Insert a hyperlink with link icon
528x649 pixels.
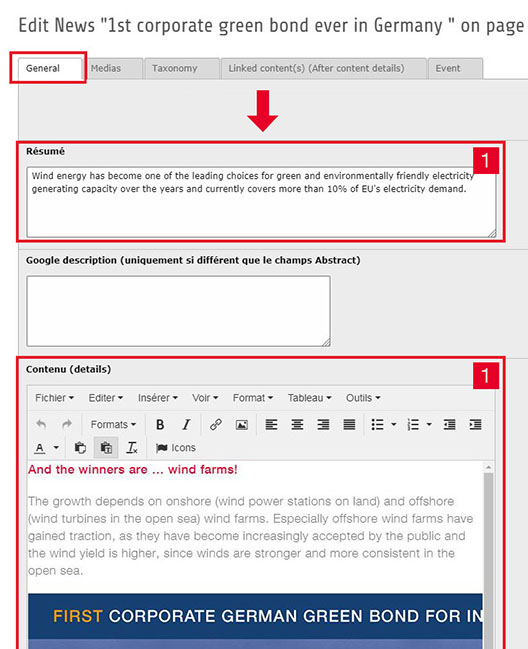pos(216,425)
